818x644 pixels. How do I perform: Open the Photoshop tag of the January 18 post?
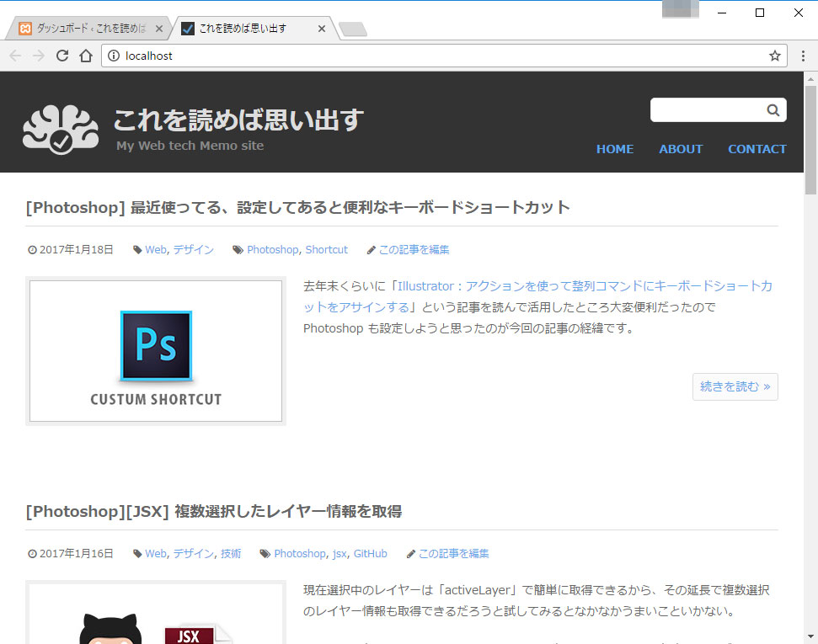(272, 250)
